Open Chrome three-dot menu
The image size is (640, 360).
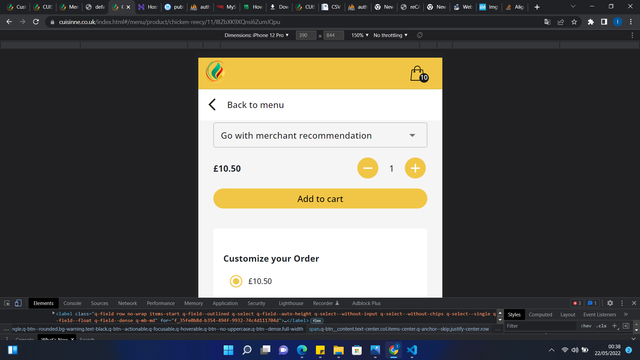click(x=631, y=22)
